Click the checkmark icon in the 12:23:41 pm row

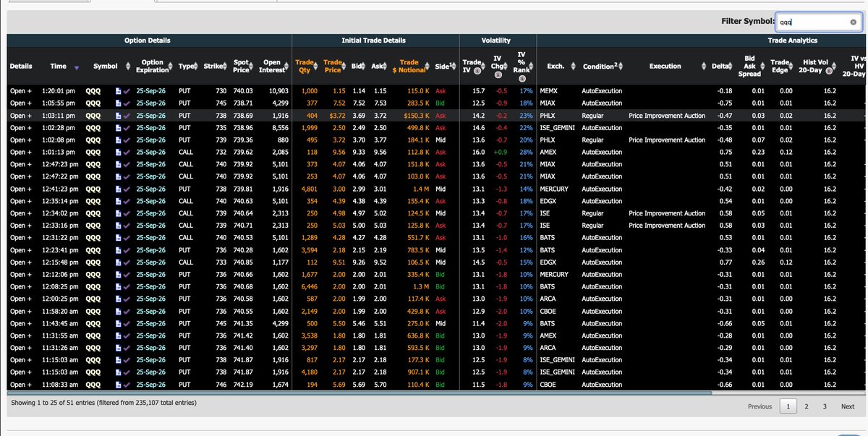click(127, 249)
